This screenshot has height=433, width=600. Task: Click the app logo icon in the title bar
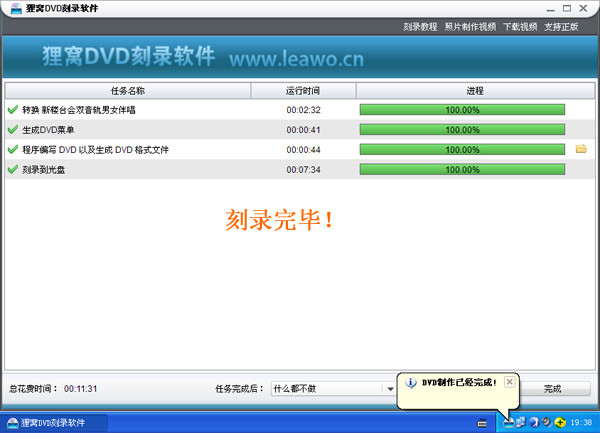[x=16, y=8]
